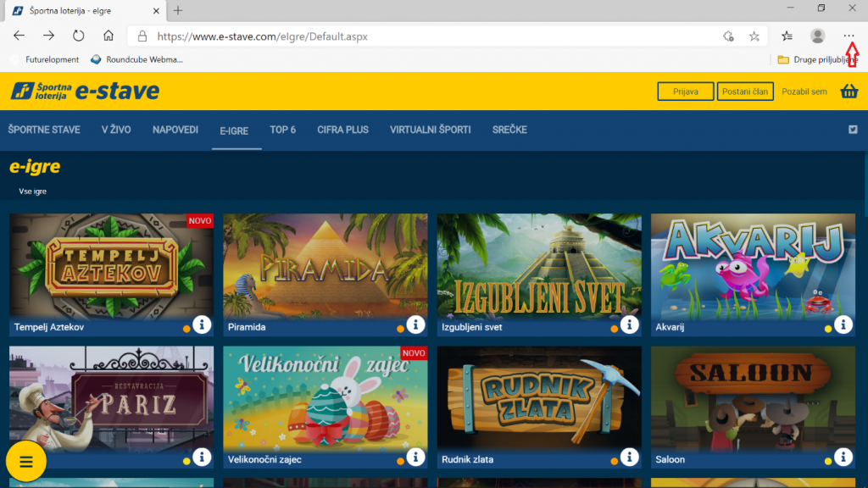This screenshot has height=488, width=868.
Task: Open SREČKE menu item
Action: point(509,130)
